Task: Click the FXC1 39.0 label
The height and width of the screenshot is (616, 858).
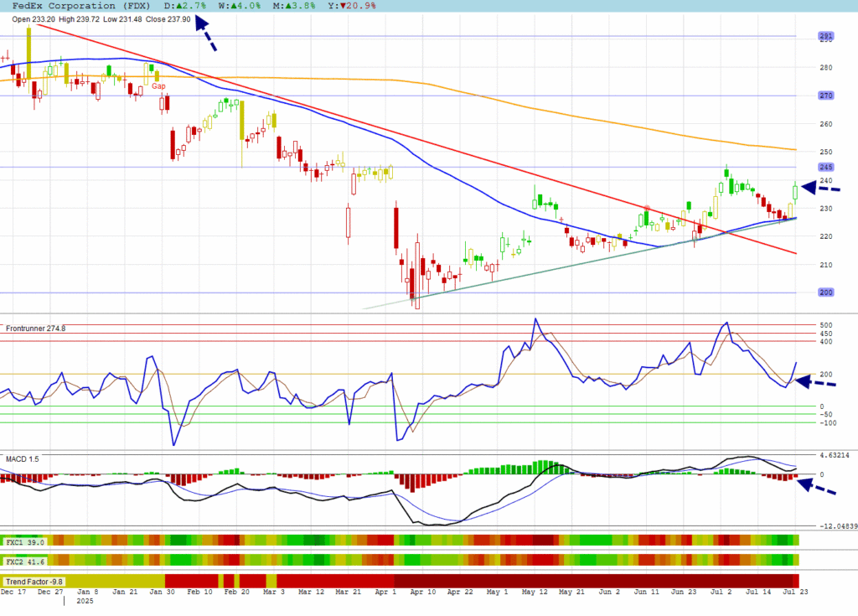Action: point(25,542)
